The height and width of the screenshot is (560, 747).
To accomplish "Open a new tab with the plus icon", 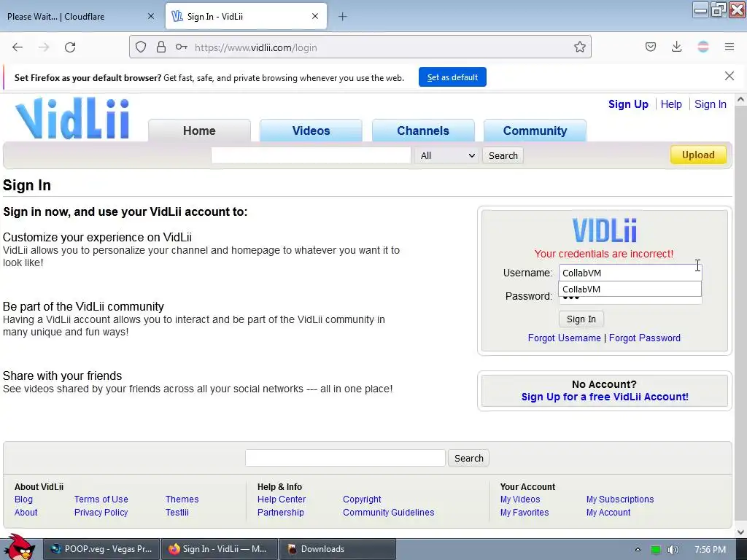I will point(343,17).
